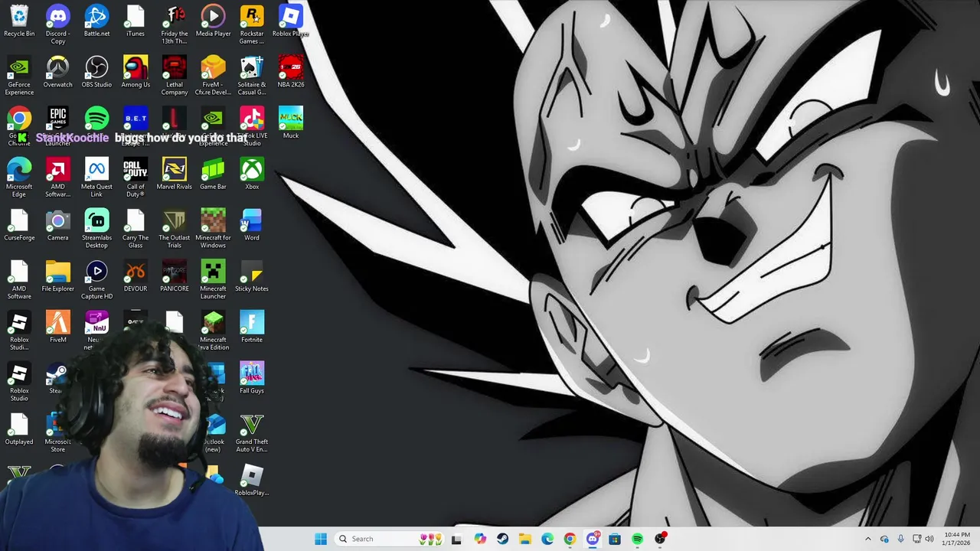Select the Marvel Rivals desktop shortcut
The image size is (980, 551).
pyautogui.click(x=175, y=174)
